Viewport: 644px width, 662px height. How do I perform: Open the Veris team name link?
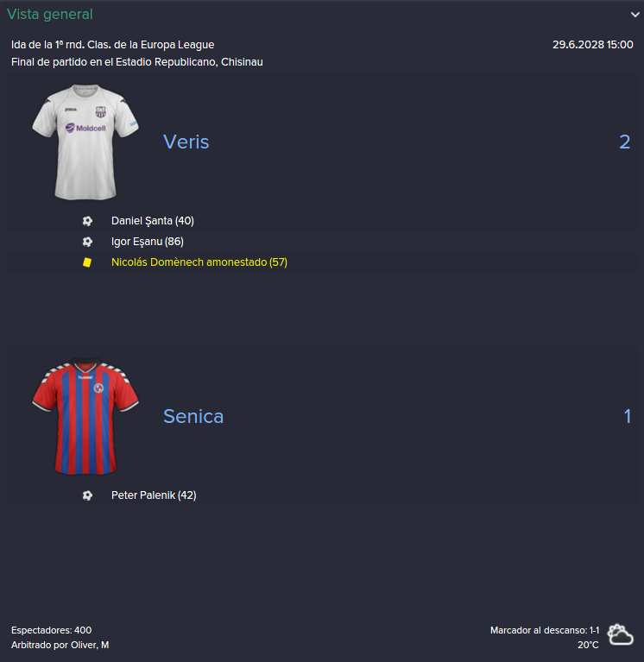pyautogui.click(x=186, y=142)
